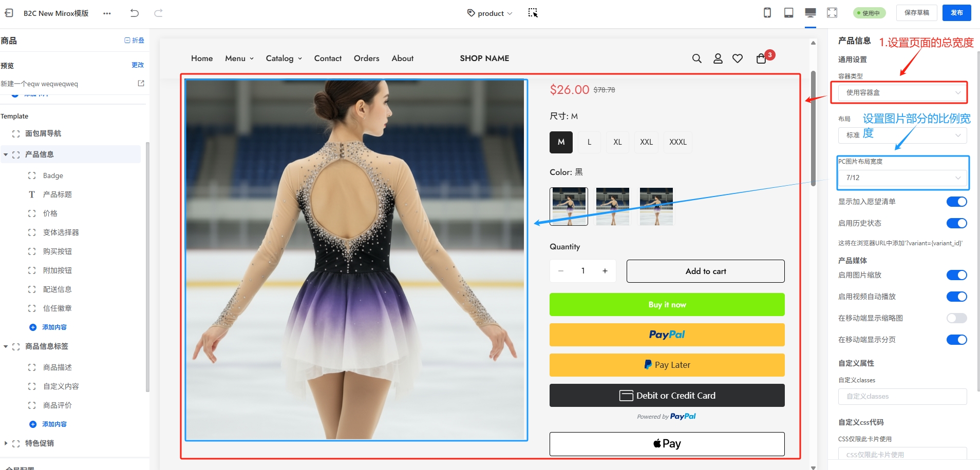The image size is (980, 470).
Task: Open the 容器类型 dropdown
Action: pyautogui.click(x=902, y=92)
